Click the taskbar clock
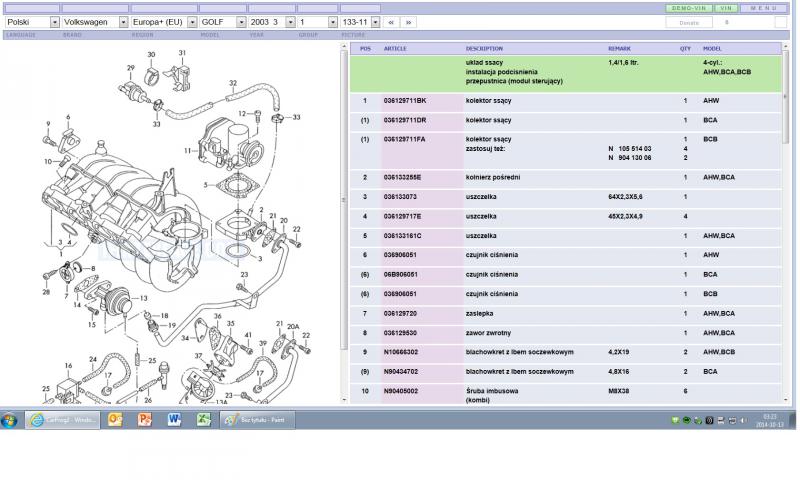This screenshot has width=800, height=500. [x=769, y=421]
